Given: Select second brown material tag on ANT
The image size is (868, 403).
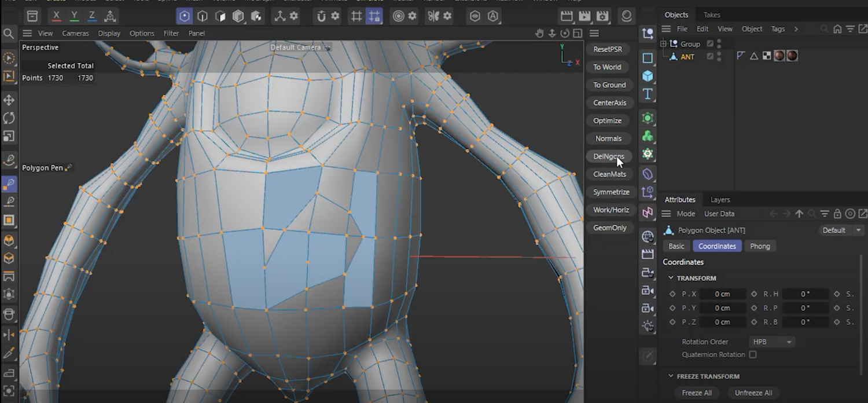Looking at the screenshot, I should click(x=792, y=56).
